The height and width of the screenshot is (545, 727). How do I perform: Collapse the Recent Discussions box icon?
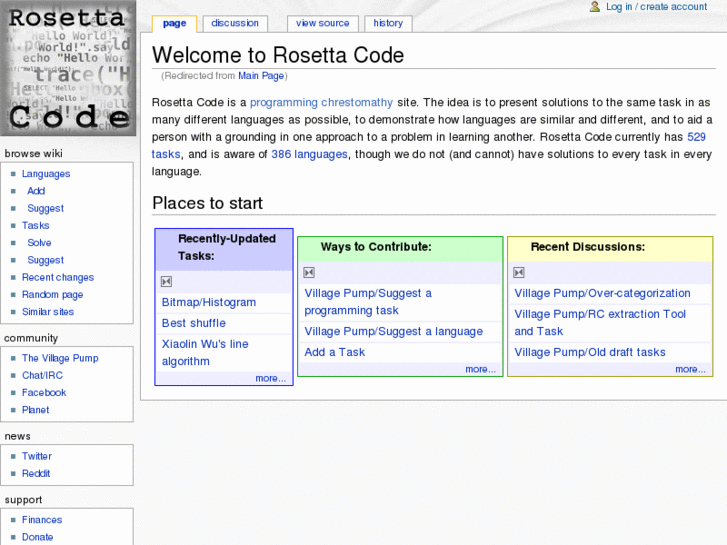pyautogui.click(x=519, y=273)
